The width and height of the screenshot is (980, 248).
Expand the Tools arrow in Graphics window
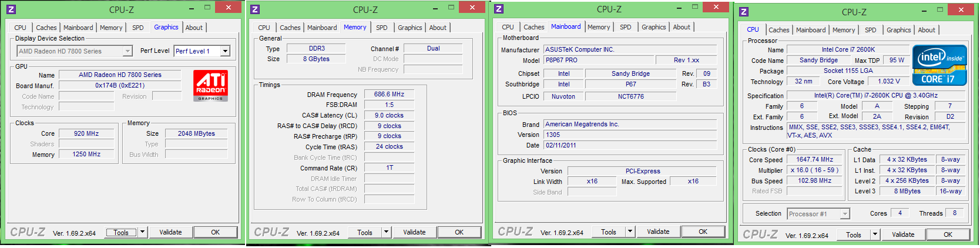tap(142, 232)
